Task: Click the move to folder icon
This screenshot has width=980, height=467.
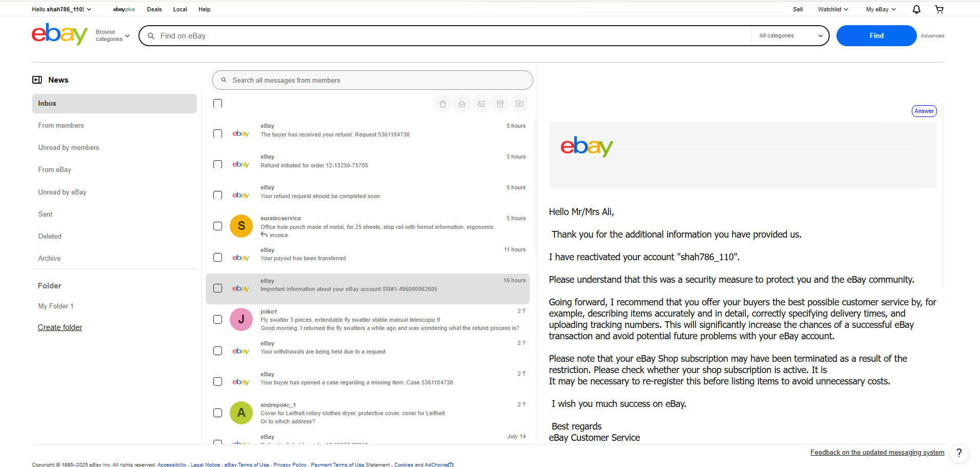Action: [x=519, y=104]
